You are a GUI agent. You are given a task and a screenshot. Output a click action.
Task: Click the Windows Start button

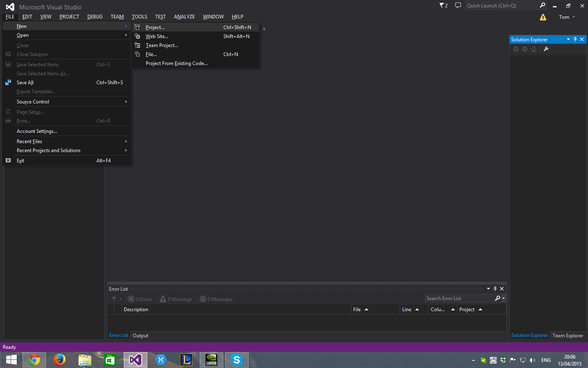coord(11,360)
